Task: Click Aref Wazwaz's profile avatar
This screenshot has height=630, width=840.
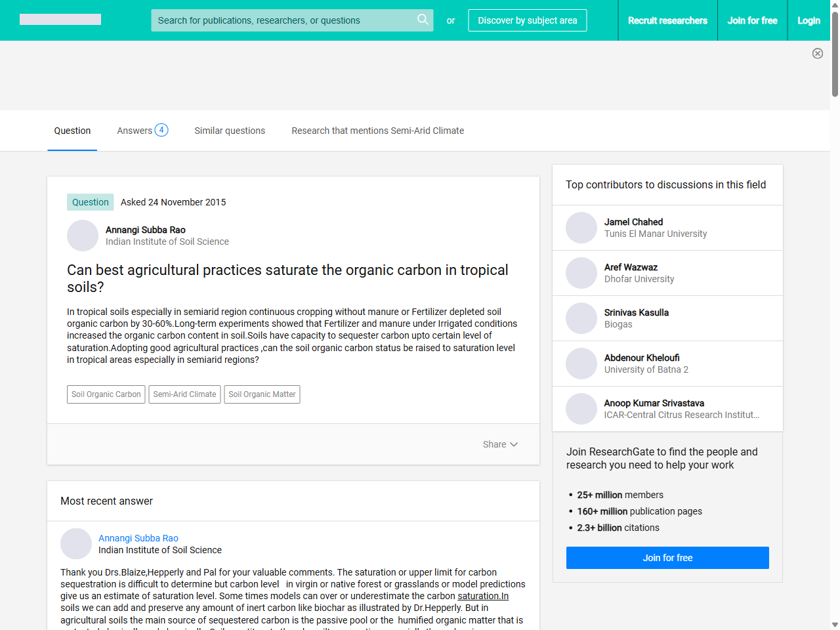Action: 581,272
